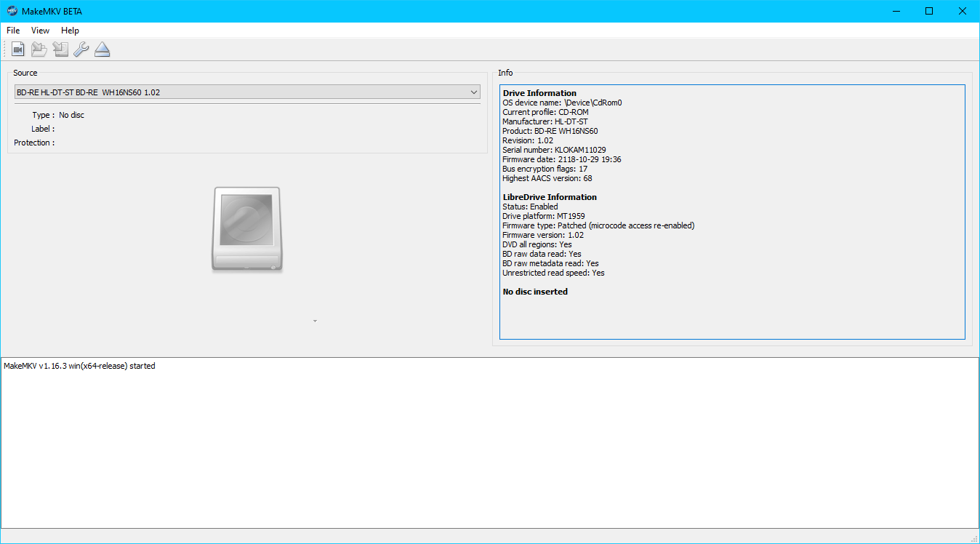The height and width of the screenshot is (544, 980).
Task: Click the MakeMKV app icon in title bar
Action: [x=12, y=11]
